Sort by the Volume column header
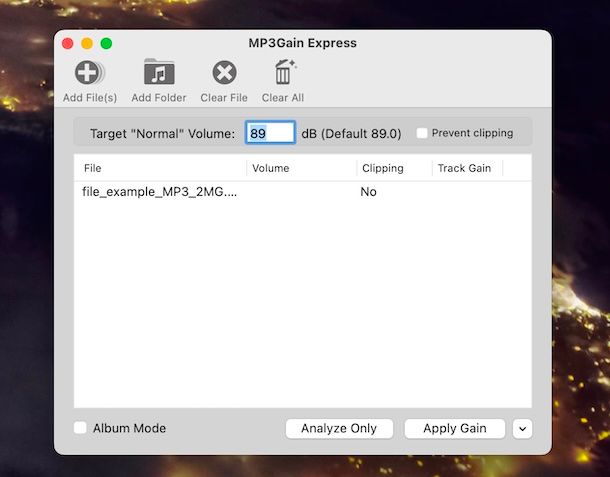 [x=301, y=168]
